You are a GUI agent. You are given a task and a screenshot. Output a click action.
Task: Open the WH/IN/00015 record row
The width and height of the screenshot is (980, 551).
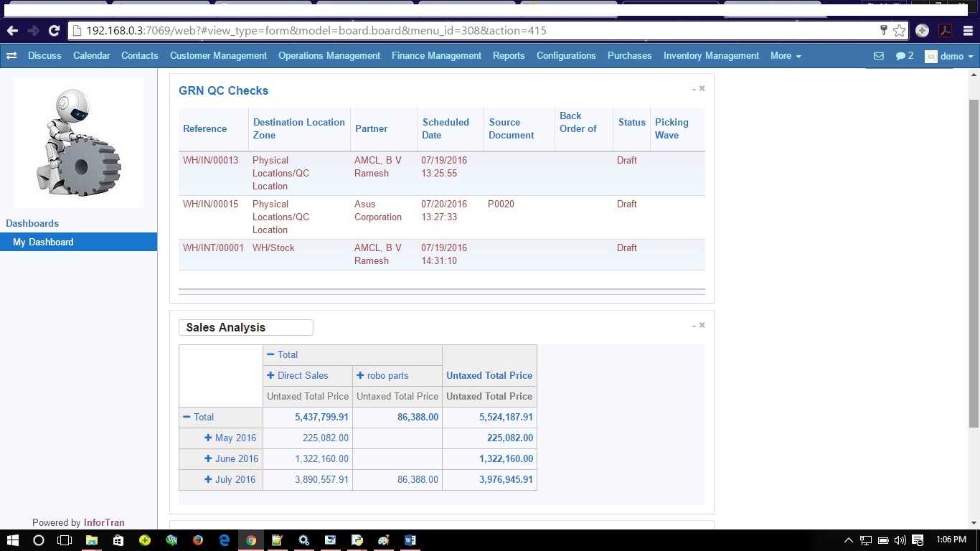tap(210, 204)
